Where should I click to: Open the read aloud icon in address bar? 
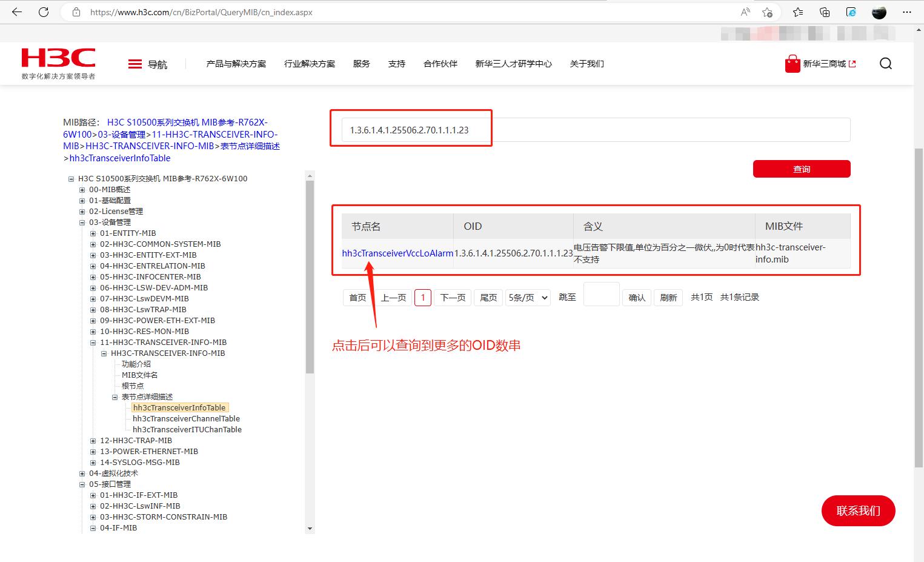tap(745, 12)
